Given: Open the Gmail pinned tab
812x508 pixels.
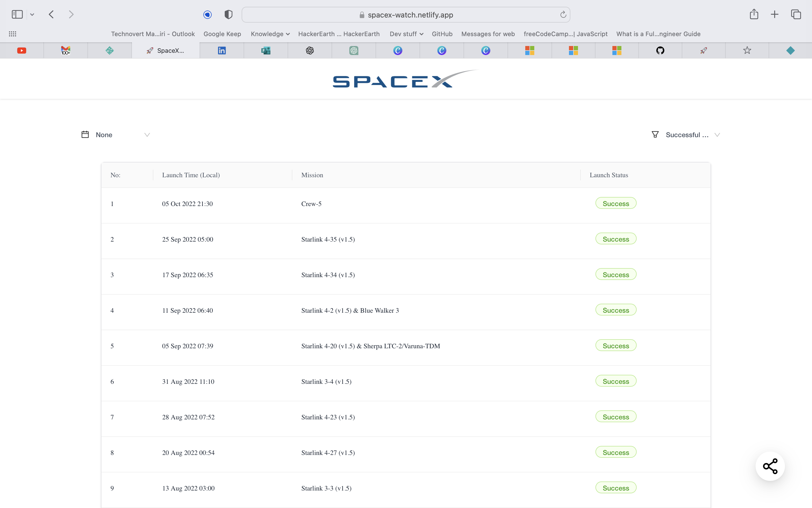Looking at the screenshot, I should click(66, 51).
